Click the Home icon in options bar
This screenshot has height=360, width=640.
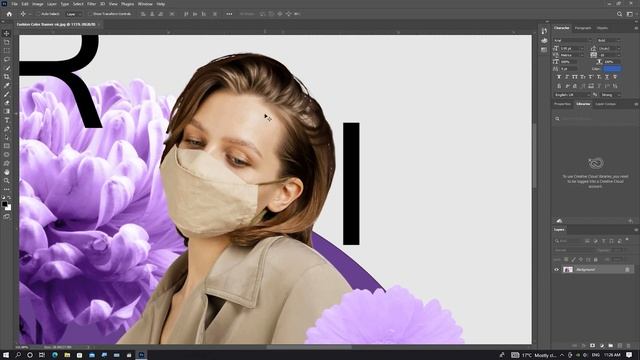9,14
